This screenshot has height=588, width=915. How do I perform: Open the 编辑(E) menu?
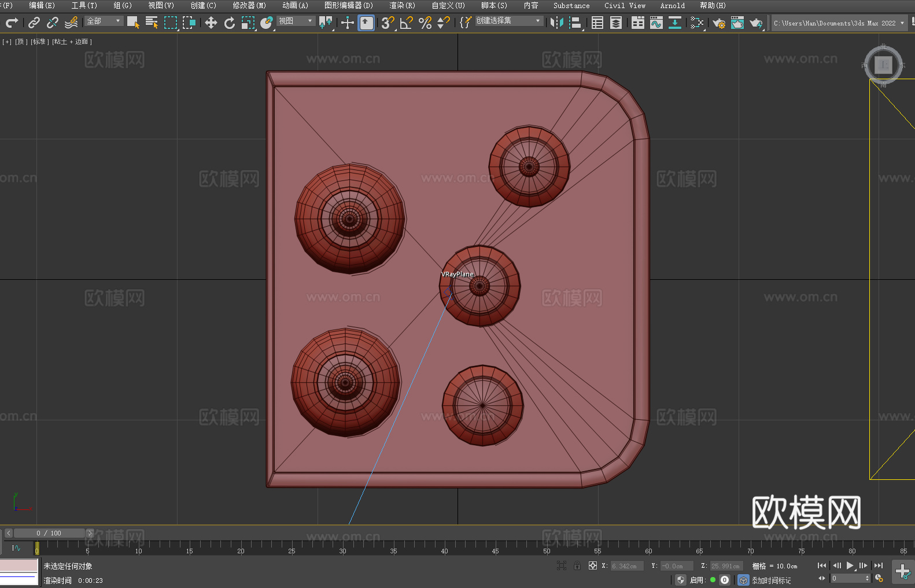pos(42,5)
